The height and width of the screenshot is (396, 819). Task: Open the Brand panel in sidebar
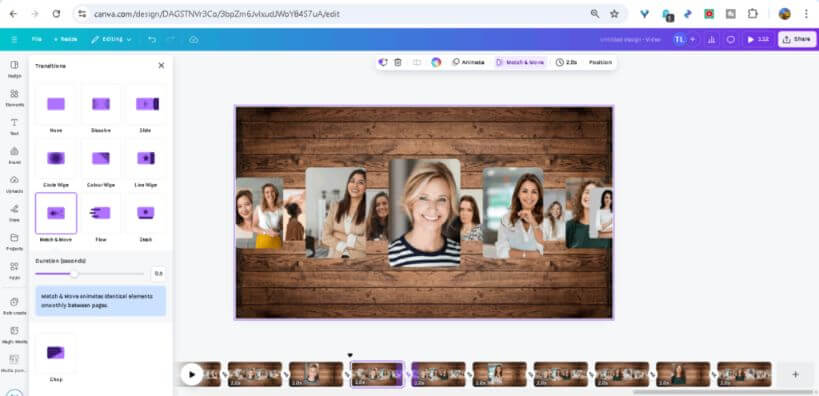pyautogui.click(x=14, y=155)
